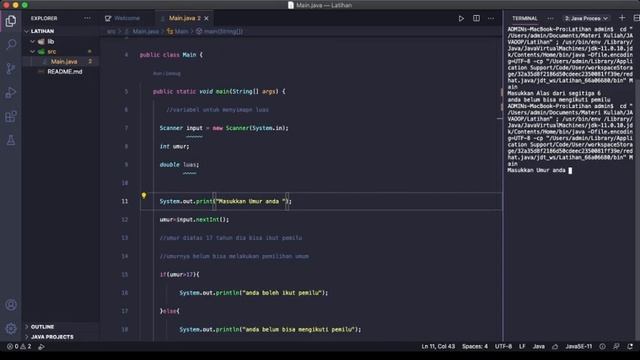640x360 pixels.
Task: Click println 'anda boleh ikut pemilu' line
Action: coord(253,293)
